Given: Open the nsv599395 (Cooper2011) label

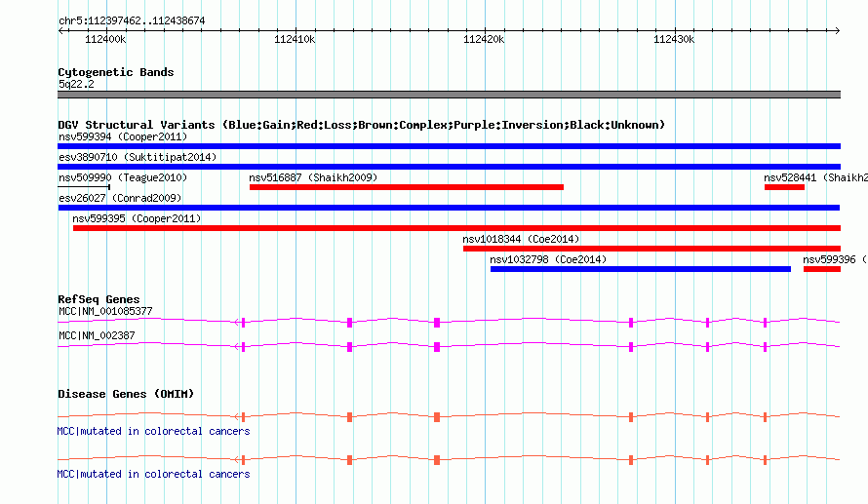Looking at the screenshot, I should 137,218.
